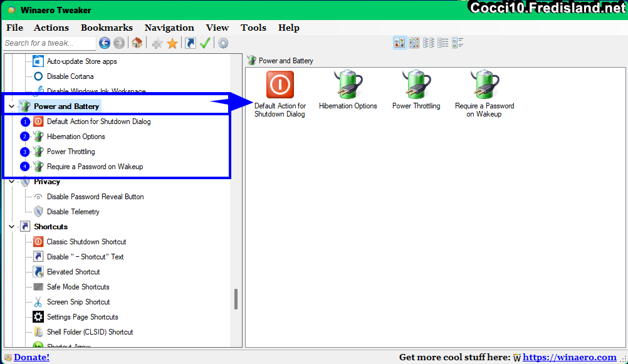Click the Disable Telemetry shield icon

(38, 211)
